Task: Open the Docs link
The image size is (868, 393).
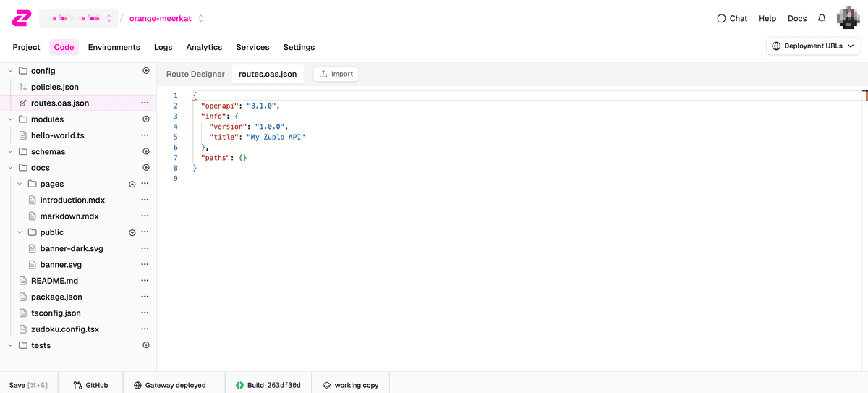Action: point(797,18)
